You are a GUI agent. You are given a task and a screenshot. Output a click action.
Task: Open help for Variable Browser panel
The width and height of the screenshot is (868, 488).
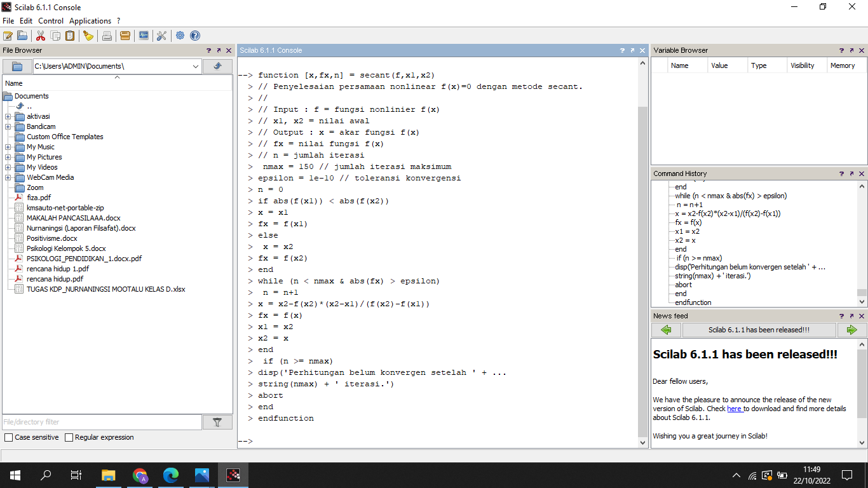[841, 50]
